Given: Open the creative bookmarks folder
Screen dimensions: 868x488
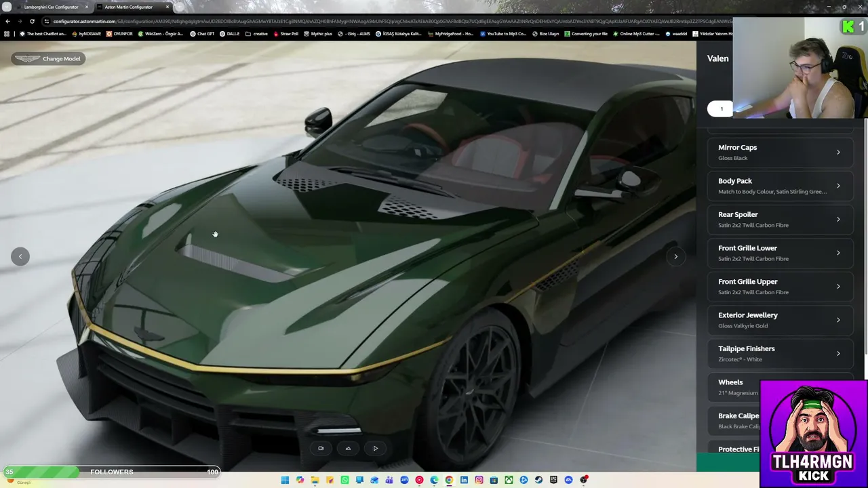Looking at the screenshot, I should (x=256, y=34).
